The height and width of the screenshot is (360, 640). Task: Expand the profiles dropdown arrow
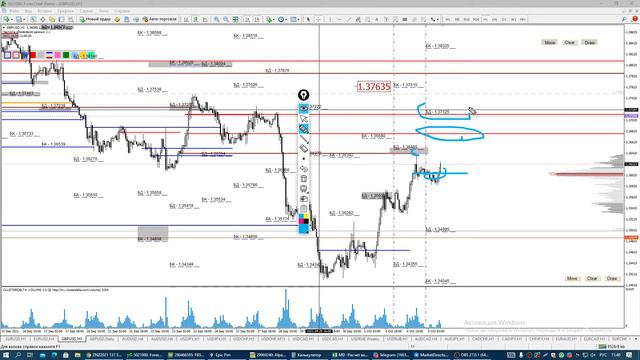coord(24,19)
